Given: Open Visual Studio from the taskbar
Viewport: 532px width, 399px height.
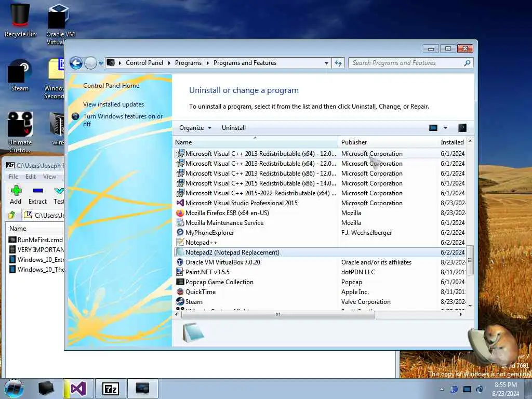Looking at the screenshot, I should [x=78, y=389].
